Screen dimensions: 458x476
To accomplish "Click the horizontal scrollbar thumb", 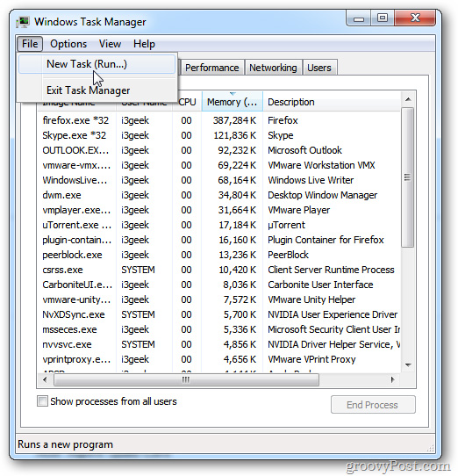I will pyautogui.click(x=186, y=379).
